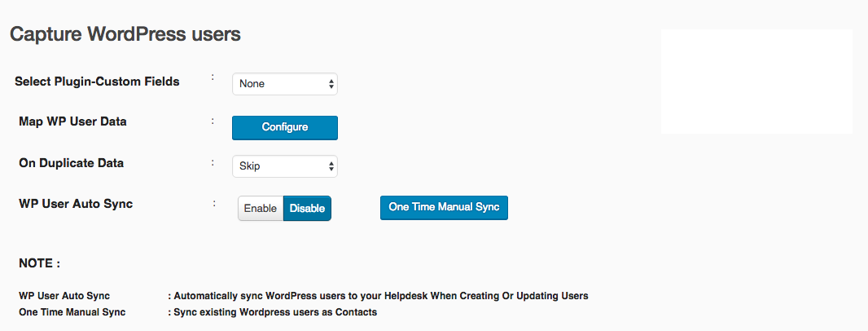Click the Sync existing Wordpress users as Contacts text
This screenshot has width=868, height=331.
pos(272,312)
